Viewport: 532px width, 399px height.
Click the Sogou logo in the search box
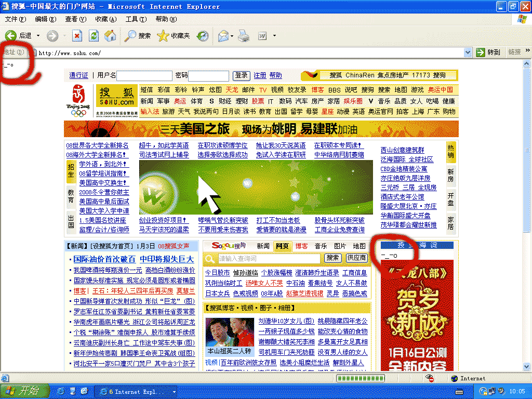click(229, 246)
